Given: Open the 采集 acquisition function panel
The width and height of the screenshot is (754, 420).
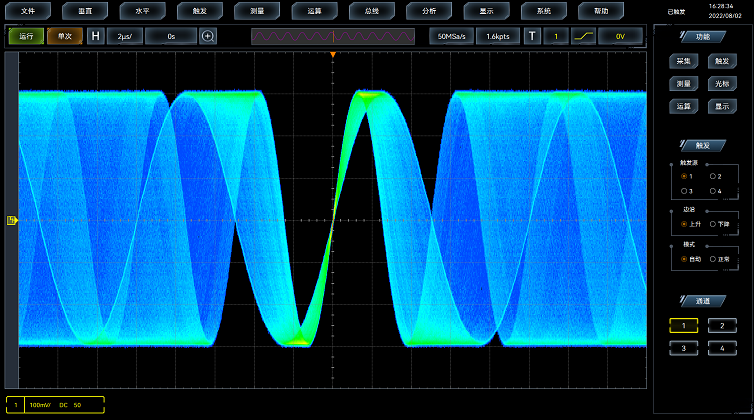Looking at the screenshot, I should [x=684, y=61].
